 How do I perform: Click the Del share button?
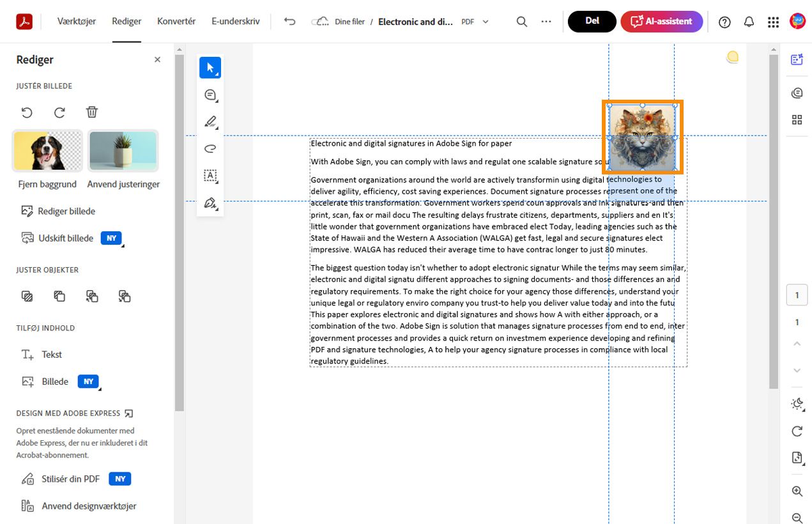click(x=592, y=21)
